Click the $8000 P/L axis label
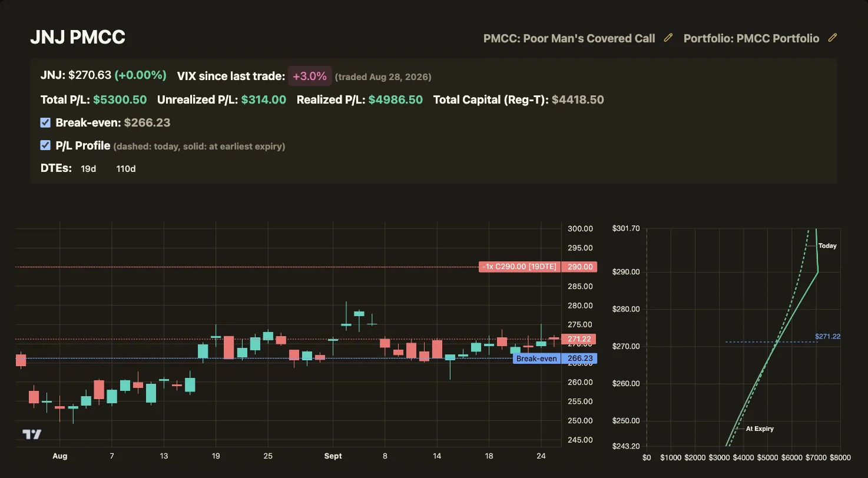Image resolution: width=868 pixels, height=478 pixels. tap(840, 457)
